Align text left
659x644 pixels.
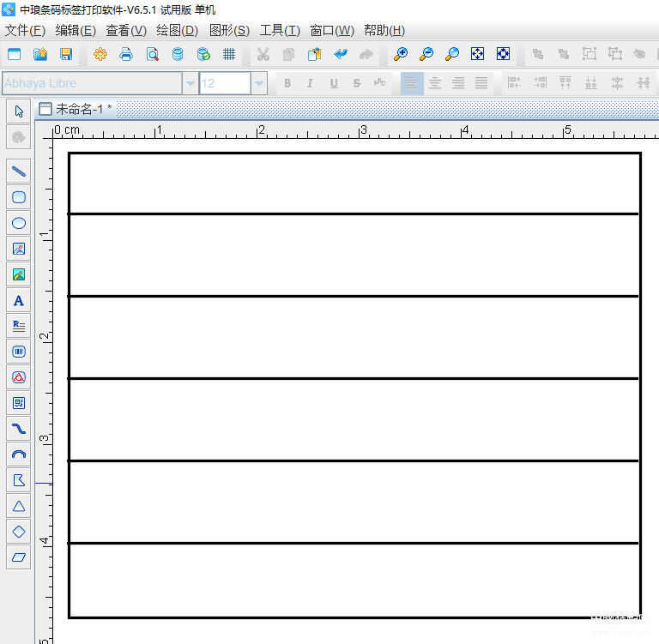(x=412, y=83)
